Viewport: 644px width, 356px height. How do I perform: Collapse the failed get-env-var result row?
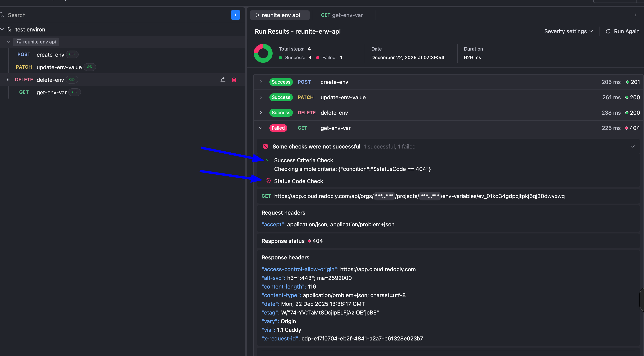[261, 128]
